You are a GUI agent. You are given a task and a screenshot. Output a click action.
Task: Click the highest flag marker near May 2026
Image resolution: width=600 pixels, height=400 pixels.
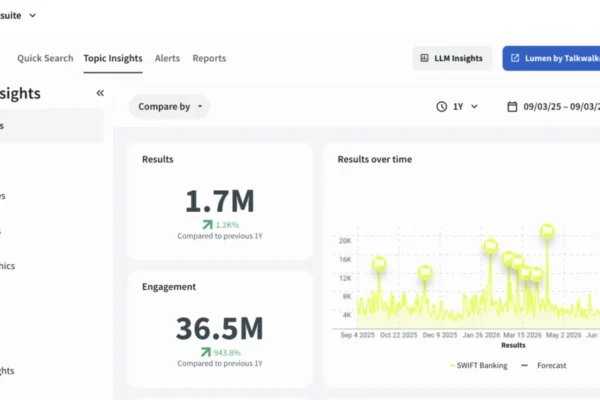(548, 231)
